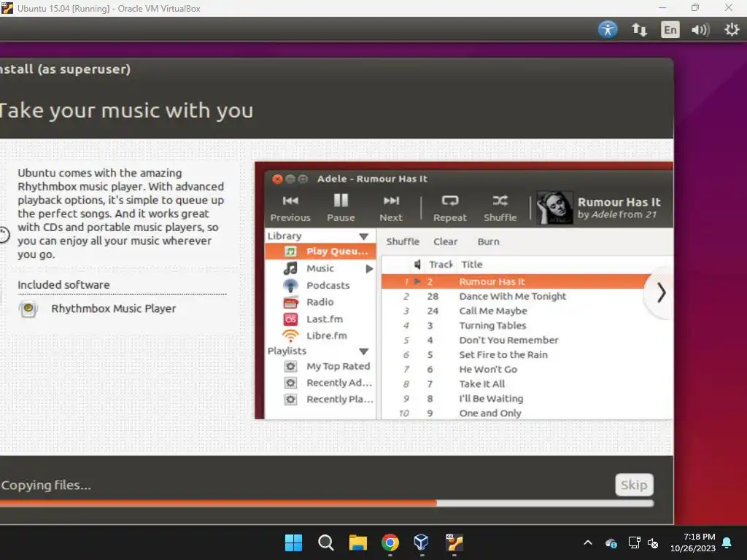747x560 pixels.
Task: Select Set Fire to the Rain track
Action: tap(527, 355)
